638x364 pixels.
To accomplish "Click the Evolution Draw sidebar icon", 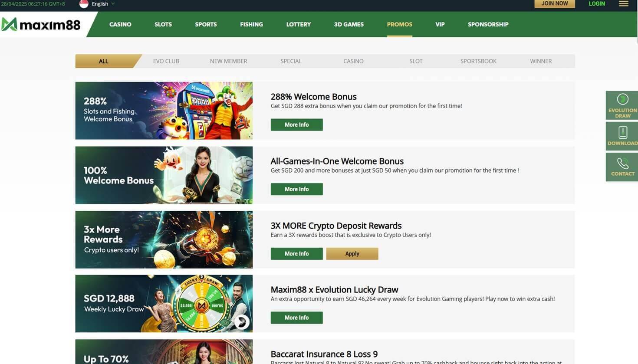I will tap(622, 105).
